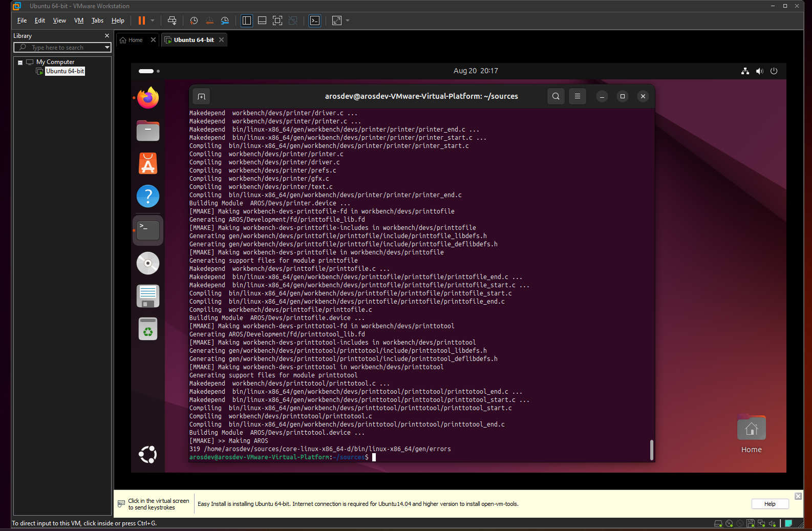Screen dimensions: 812x531
Task: Open the Home folder on the desktop
Action: [x=752, y=434]
